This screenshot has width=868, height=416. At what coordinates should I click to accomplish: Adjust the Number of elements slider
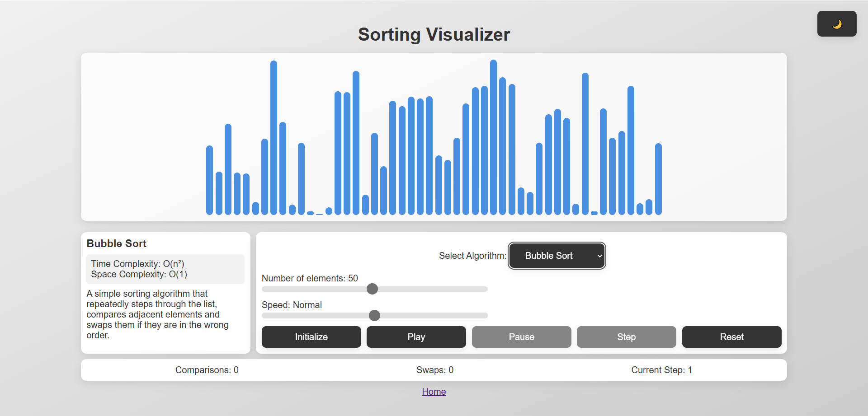372,289
